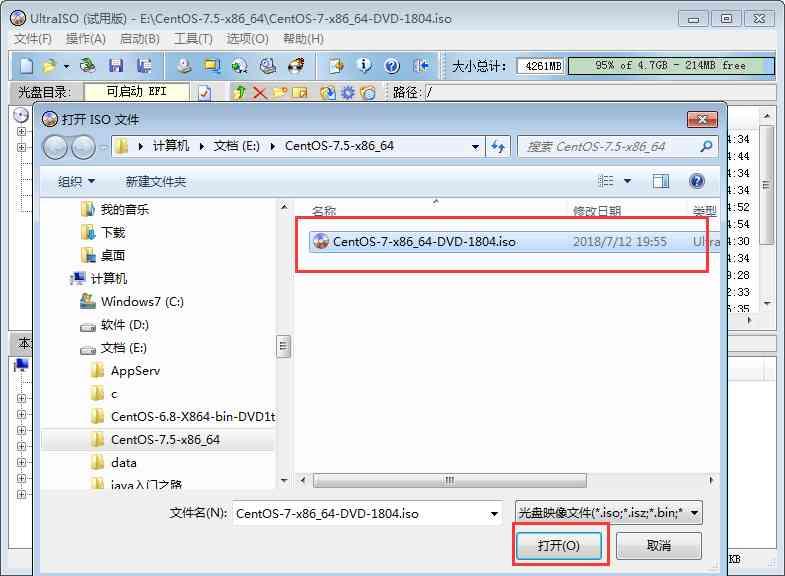
Task: Click the Exit toolbar icon
Action: pos(421,66)
